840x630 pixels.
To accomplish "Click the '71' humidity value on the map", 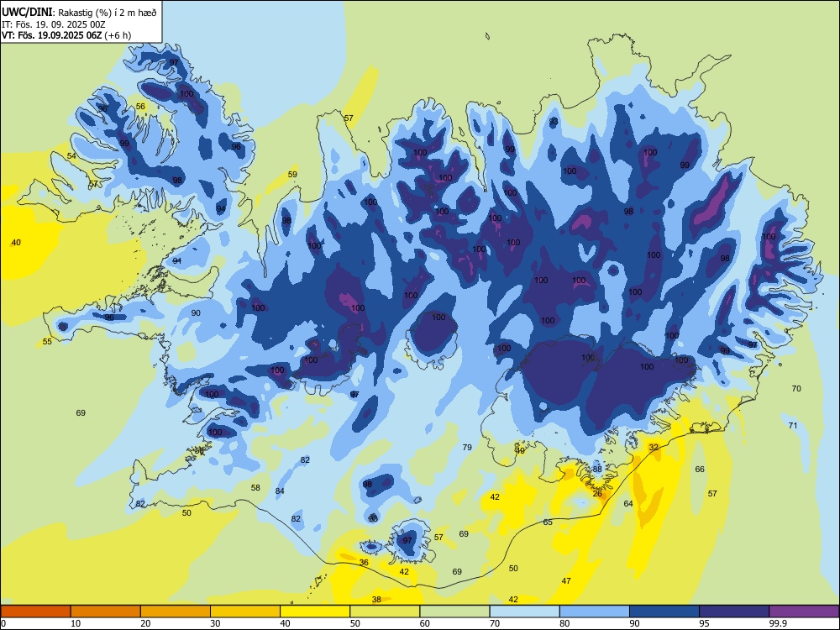I will point(793,425).
